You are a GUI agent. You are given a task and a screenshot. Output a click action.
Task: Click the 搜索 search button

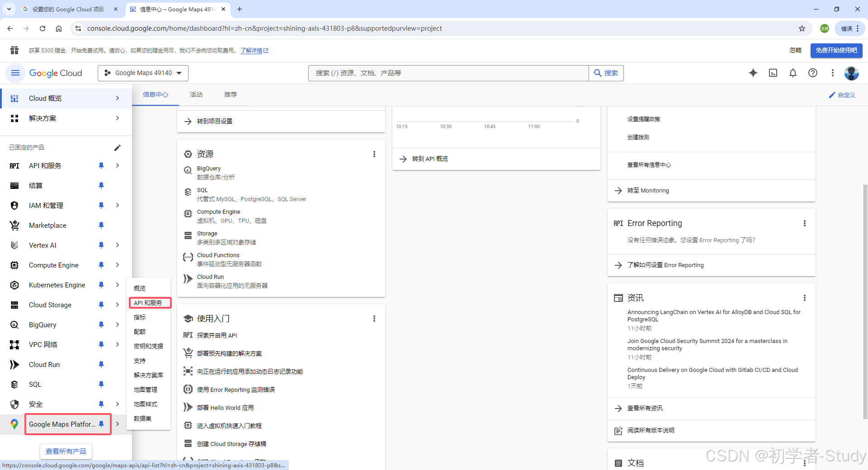(x=606, y=73)
